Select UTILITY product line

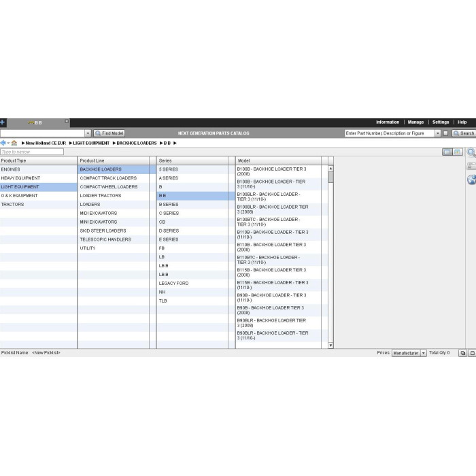(x=114, y=248)
